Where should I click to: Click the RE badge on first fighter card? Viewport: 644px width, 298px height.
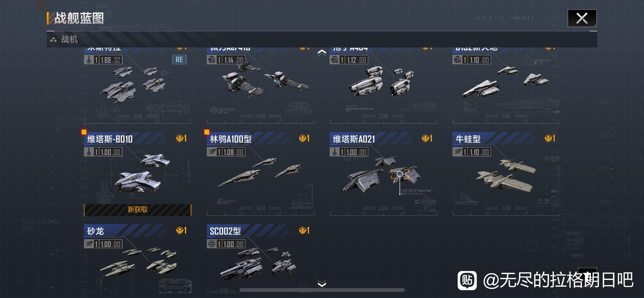179,60
